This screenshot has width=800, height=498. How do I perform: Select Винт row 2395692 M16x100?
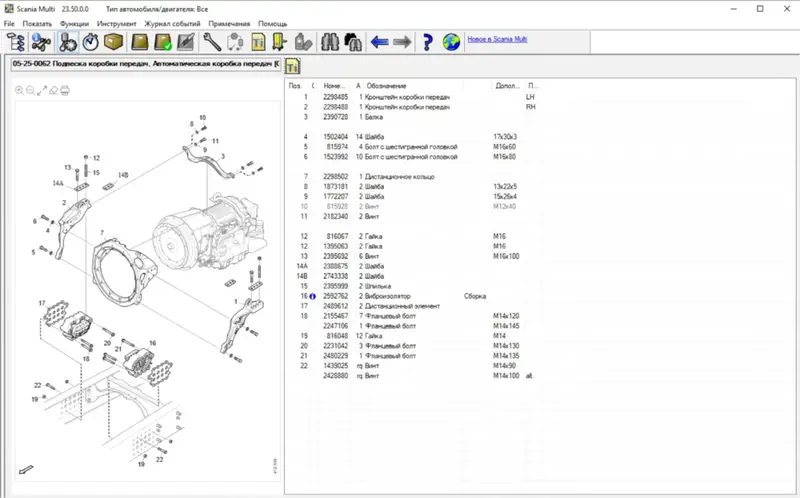point(411,256)
